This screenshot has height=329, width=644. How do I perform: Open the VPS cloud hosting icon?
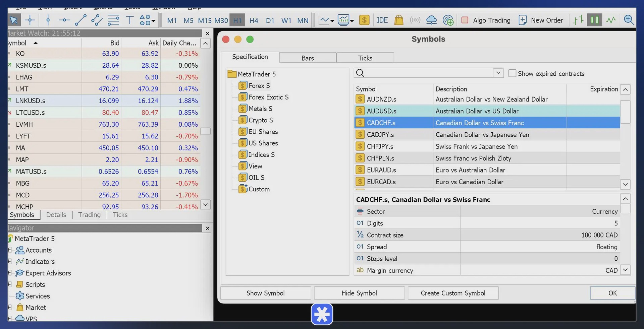431,20
